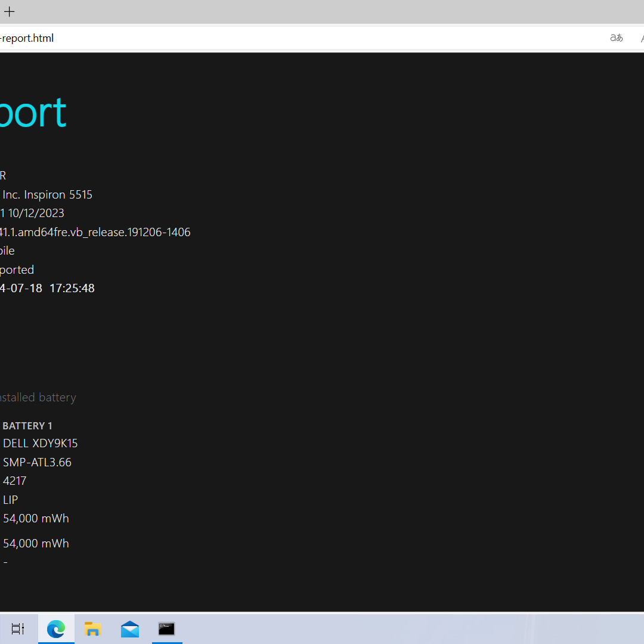Click the OS build text 'amd64fre.vb_release.191206-1406'
Image resolution: width=644 pixels, height=644 pixels.
click(x=104, y=232)
